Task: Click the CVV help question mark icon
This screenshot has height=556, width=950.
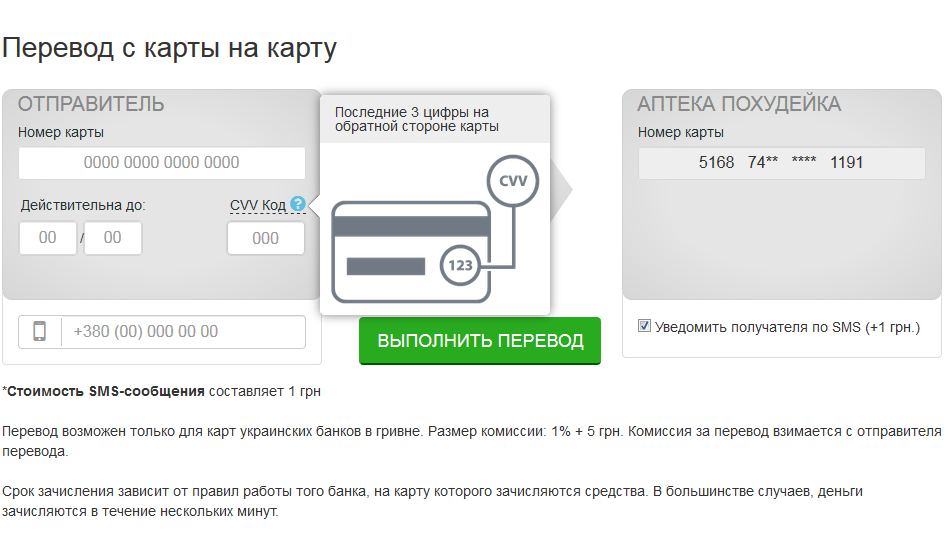Action: pyautogui.click(x=297, y=204)
